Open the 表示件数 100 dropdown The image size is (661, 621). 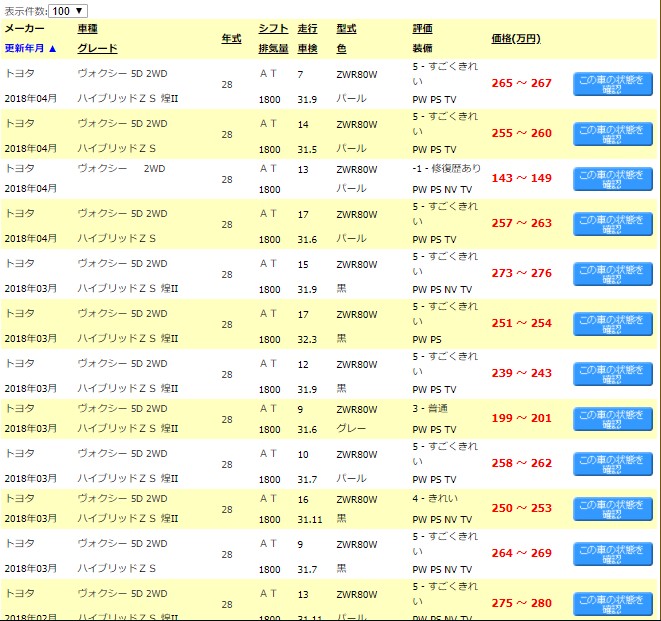click(68, 11)
